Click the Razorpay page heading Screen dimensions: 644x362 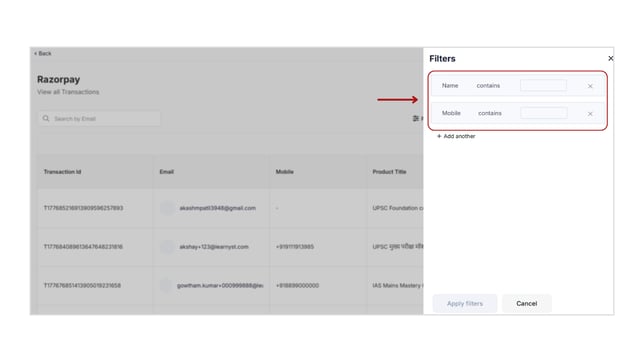tap(58, 79)
